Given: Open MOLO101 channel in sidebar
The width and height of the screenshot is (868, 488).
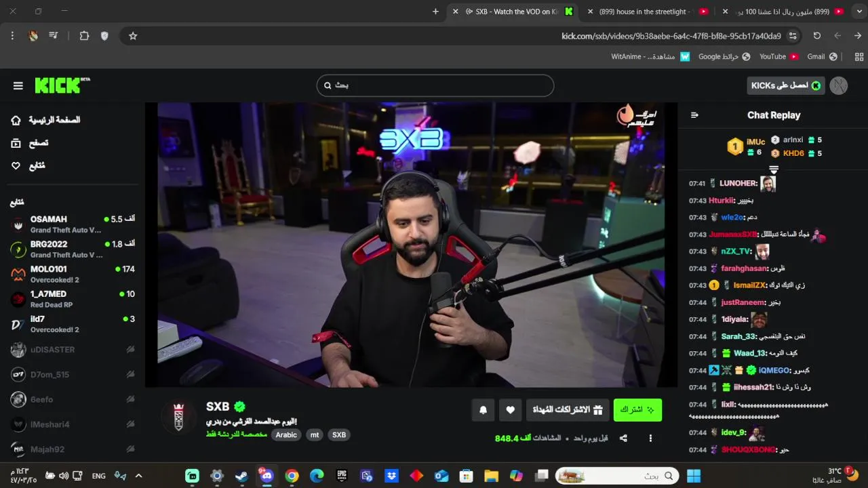Looking at the screenshot, I should point(73,274).
